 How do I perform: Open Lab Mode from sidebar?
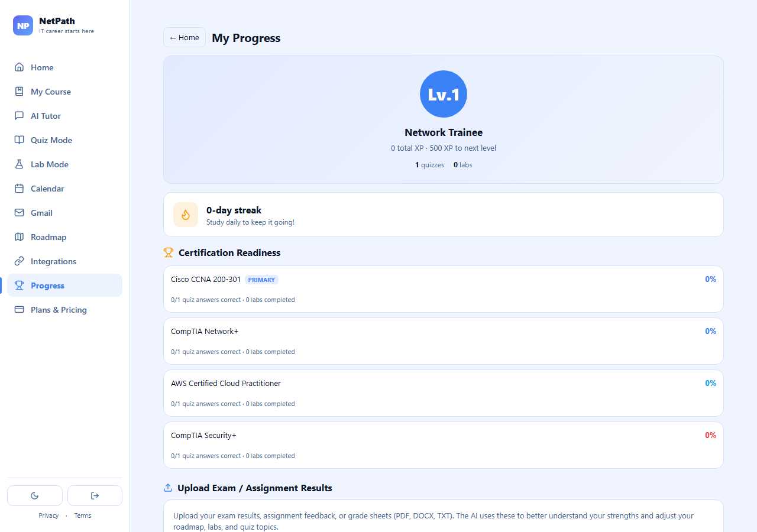pos(64,164)
